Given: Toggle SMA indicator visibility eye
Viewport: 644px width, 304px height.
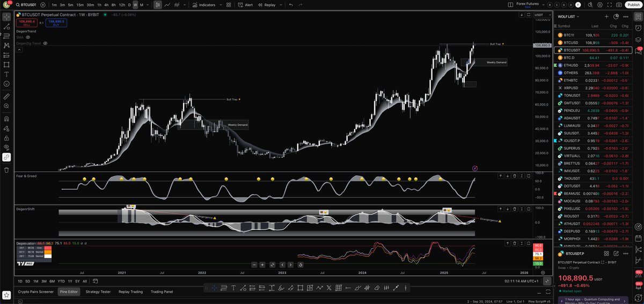Looking at the screenshot, I should [x=28, y=38].
